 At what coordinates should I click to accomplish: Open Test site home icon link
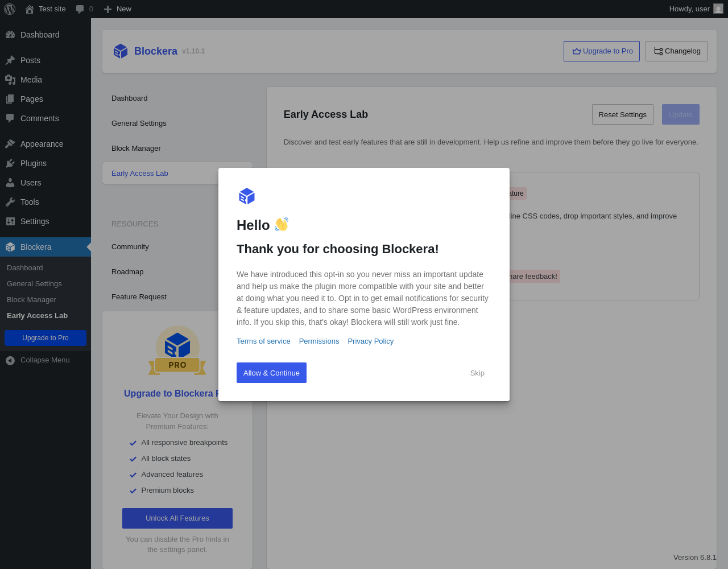pyautogui.click(x=30, y=9)
